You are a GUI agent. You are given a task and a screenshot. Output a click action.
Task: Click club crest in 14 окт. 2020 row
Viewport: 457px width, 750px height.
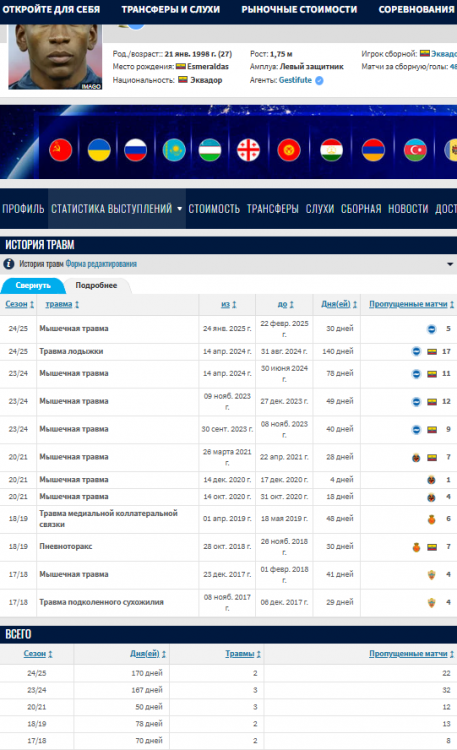coord(432,497)
